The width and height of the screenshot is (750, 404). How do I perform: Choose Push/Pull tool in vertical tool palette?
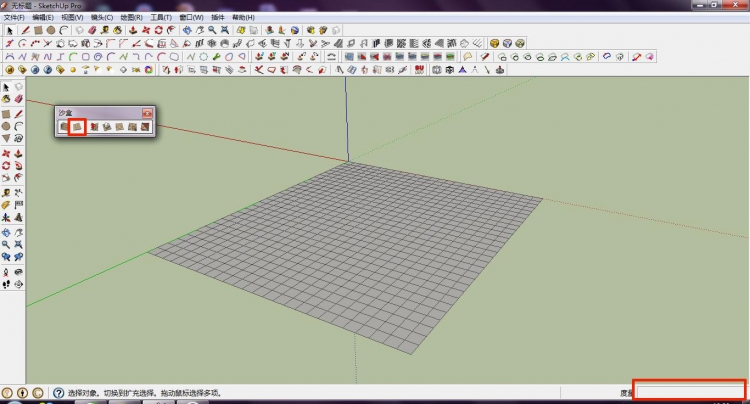click(19, 153)
